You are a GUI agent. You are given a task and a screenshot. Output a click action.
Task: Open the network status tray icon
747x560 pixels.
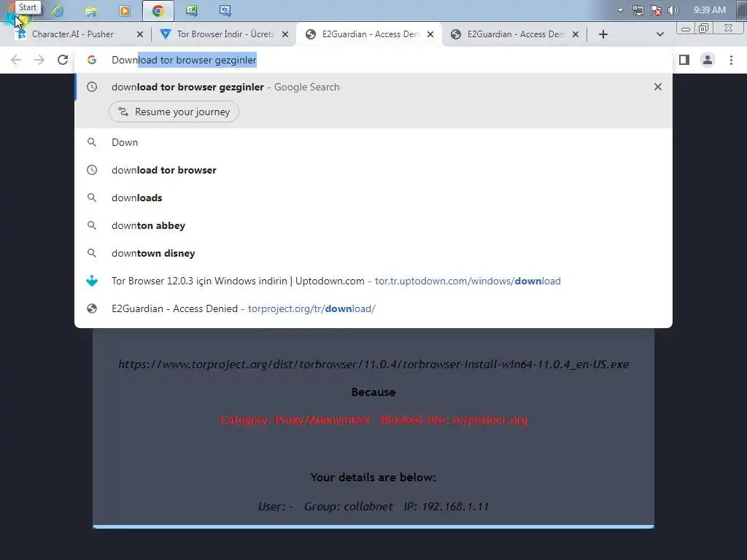638,10
